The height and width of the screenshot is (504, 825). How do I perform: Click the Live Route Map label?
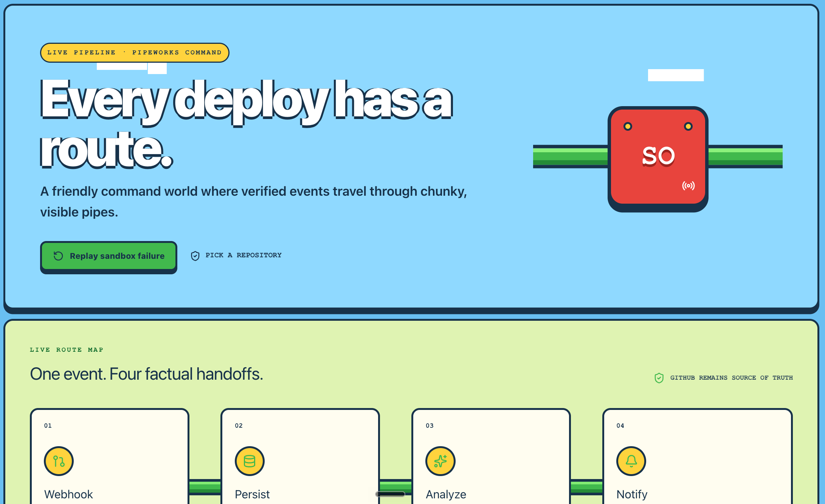tap(67, 350)
